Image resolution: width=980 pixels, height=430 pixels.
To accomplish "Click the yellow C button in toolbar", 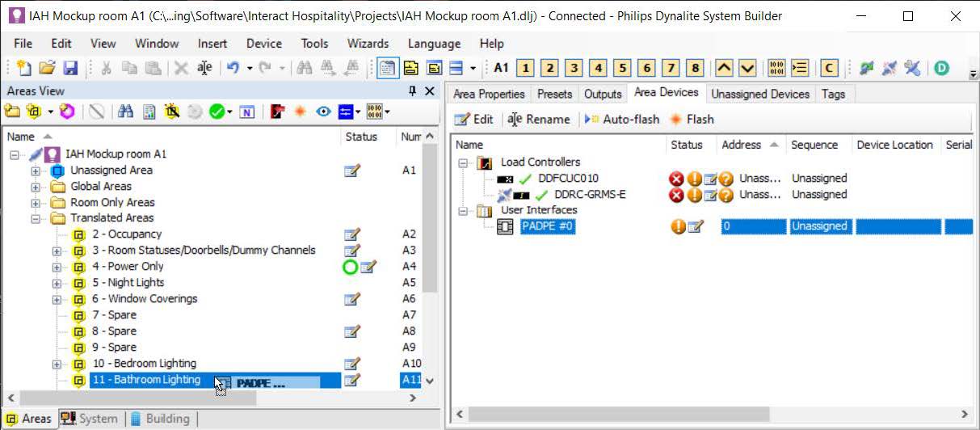I will [x=828, y=69].
